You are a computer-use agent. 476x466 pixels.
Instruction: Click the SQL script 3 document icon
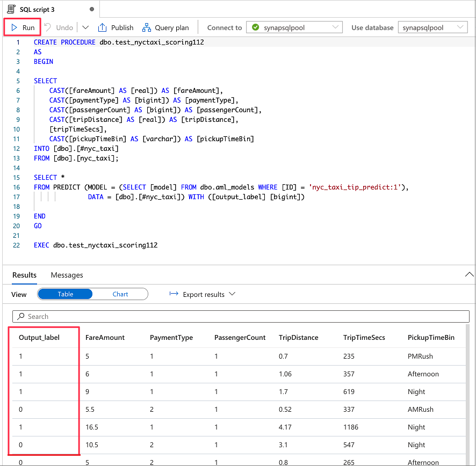(11, 10)
